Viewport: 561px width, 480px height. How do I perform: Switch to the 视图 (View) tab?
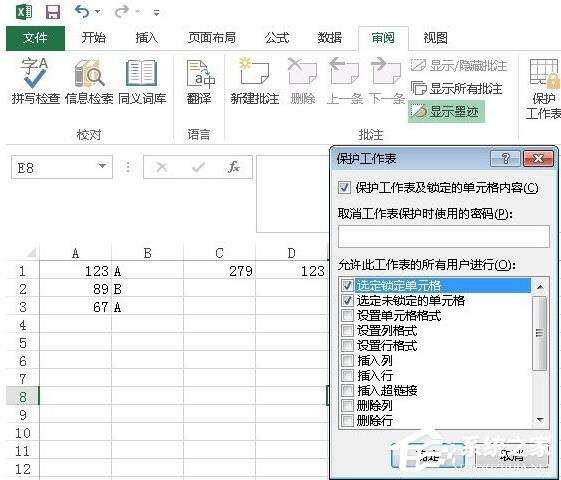click(435, 38)
